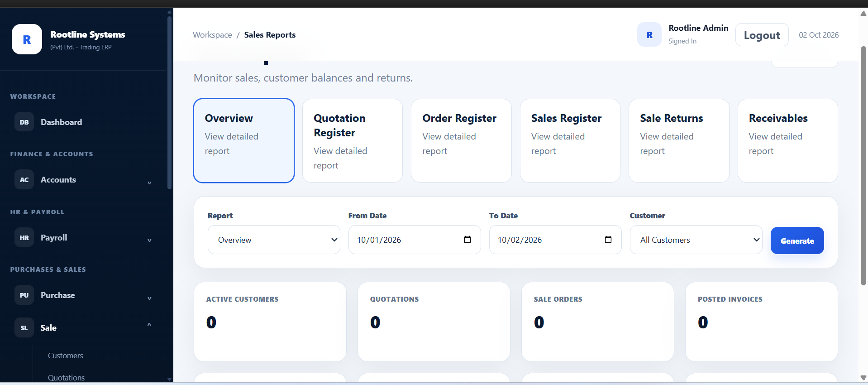The height and width of the screenshot is (385, 868).
Task: Click the Rootline Admin avatar icon
Action: coord(649,35)
